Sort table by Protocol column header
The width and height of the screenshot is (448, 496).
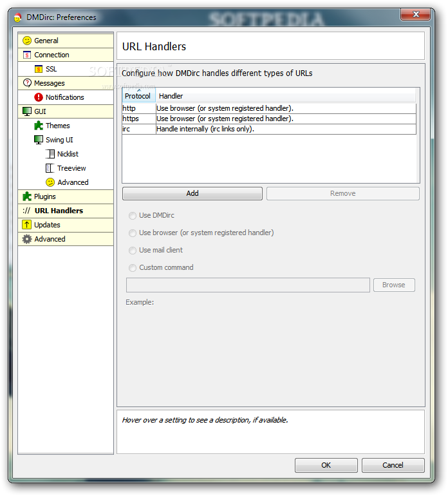(x=139, y=96)
